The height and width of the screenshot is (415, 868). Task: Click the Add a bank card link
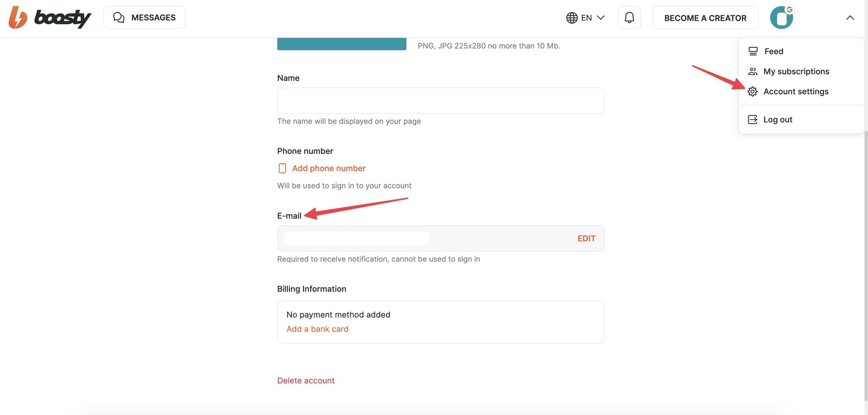317,329
